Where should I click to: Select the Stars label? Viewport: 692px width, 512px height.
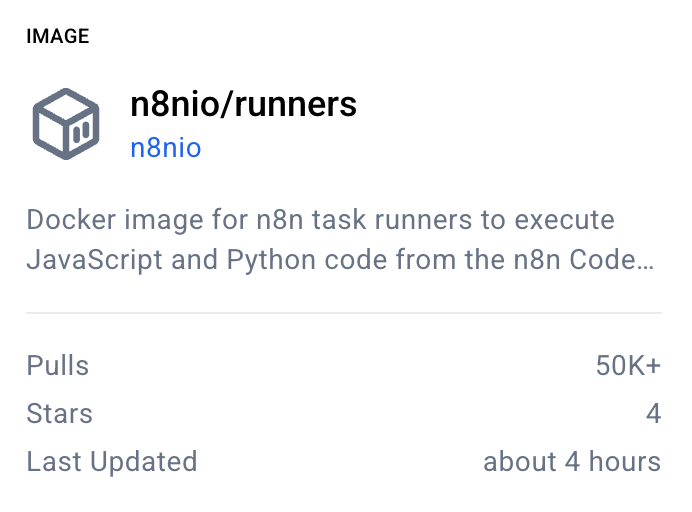click(60, 414)
